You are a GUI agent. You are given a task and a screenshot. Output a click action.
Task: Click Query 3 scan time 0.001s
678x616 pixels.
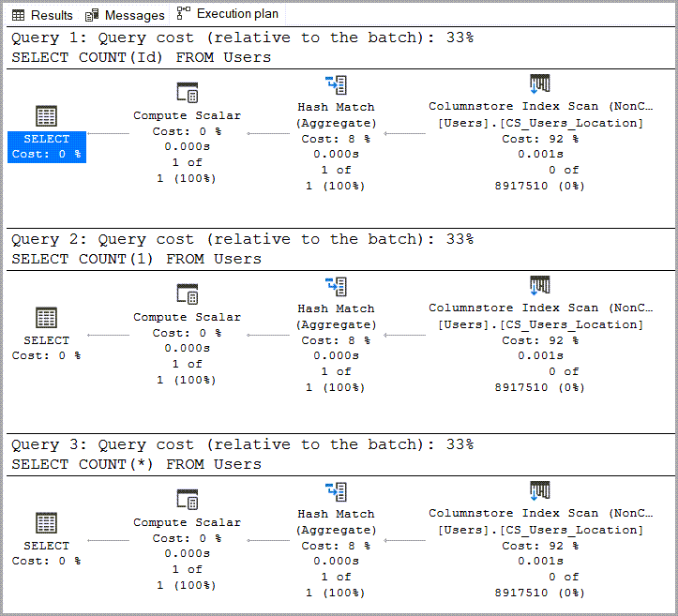pos(540,561)
